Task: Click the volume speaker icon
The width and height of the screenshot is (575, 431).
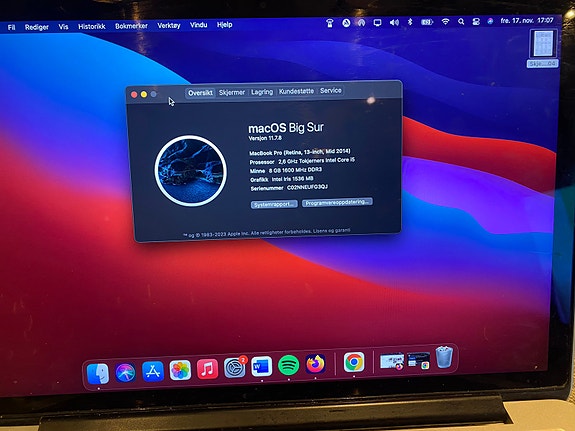Action: (394, 22)
